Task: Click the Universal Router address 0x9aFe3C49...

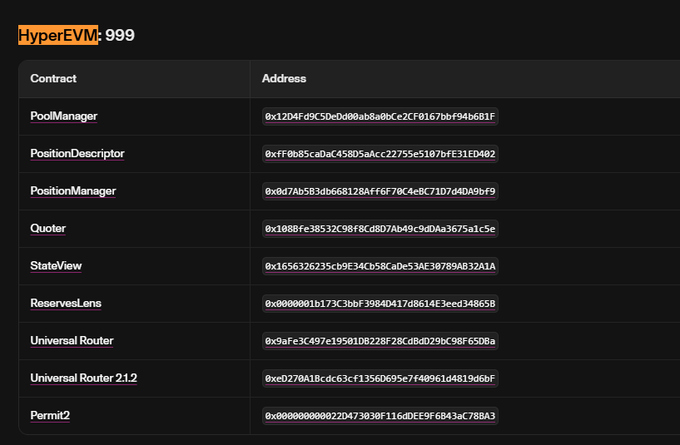Action: (x=380, y=341)
